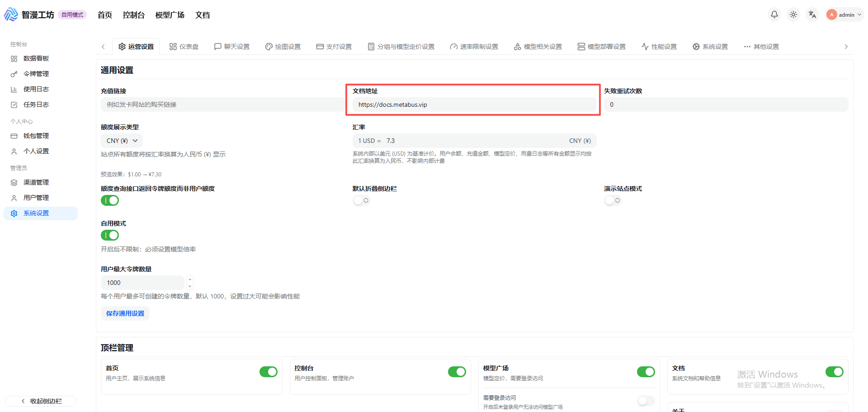Screen dimensions: 868x412
Task: Open the notifications bell icon
Action: coord(774,14)
